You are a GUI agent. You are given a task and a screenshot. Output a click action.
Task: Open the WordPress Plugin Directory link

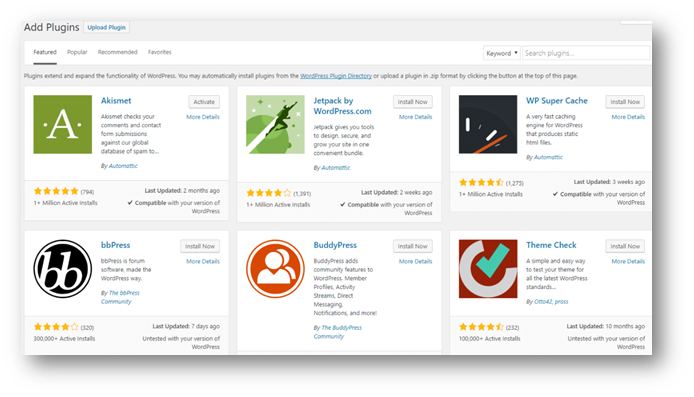click(336, 76)
